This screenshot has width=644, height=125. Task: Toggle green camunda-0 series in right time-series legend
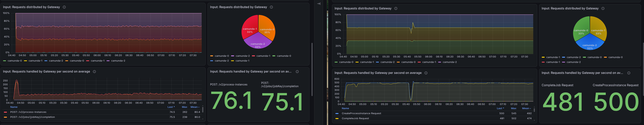[x=344, y=62]
